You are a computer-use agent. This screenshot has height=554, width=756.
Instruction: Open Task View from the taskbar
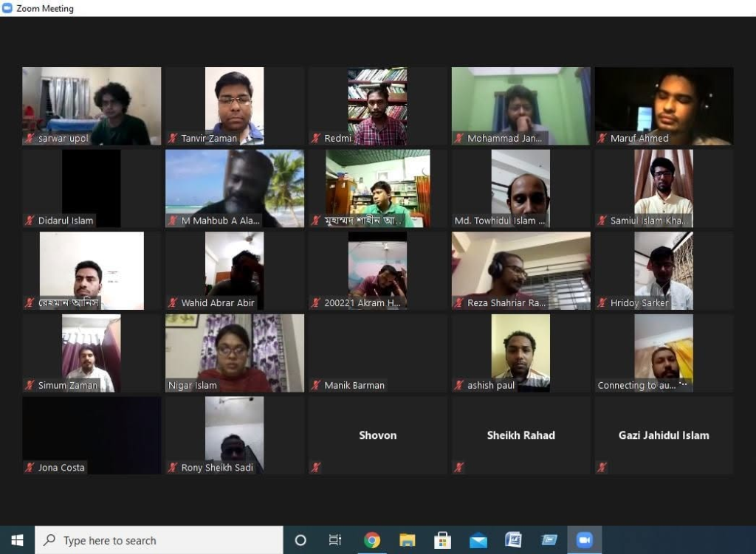335,540
